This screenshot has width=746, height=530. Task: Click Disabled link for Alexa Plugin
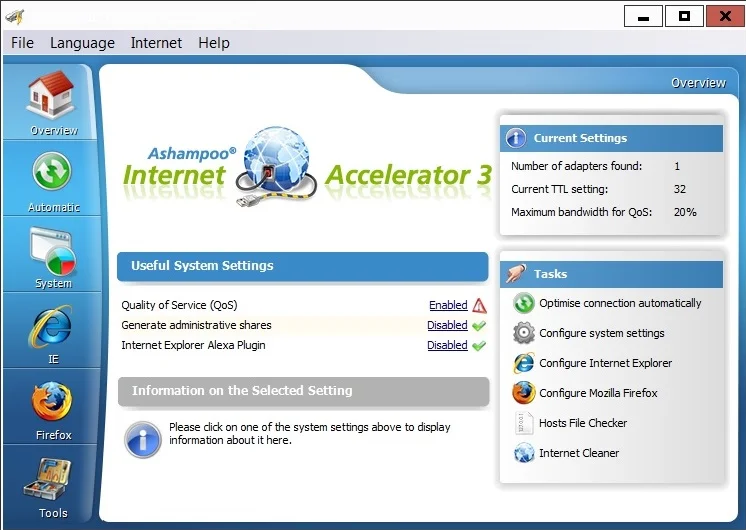(x=447, y=345)
